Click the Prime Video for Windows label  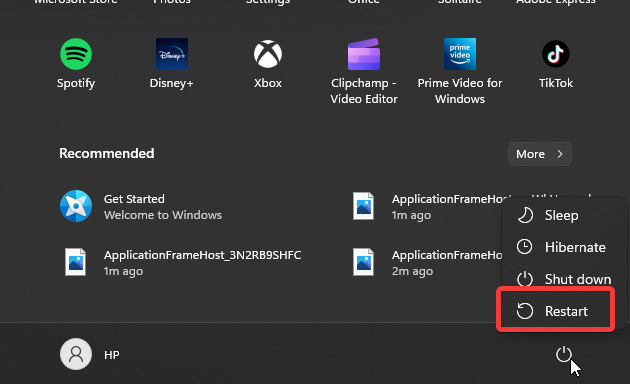(460, 91)
